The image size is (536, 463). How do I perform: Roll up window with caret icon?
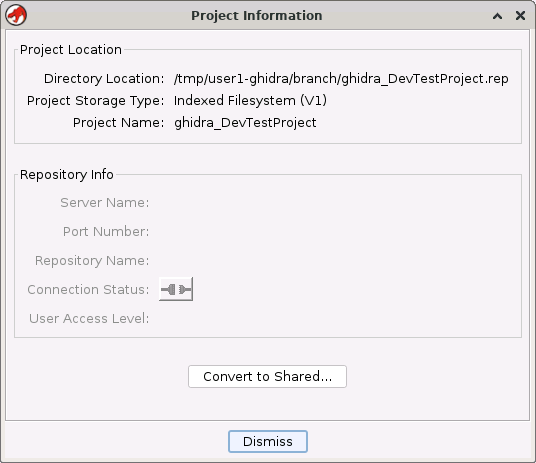[497, 16]
